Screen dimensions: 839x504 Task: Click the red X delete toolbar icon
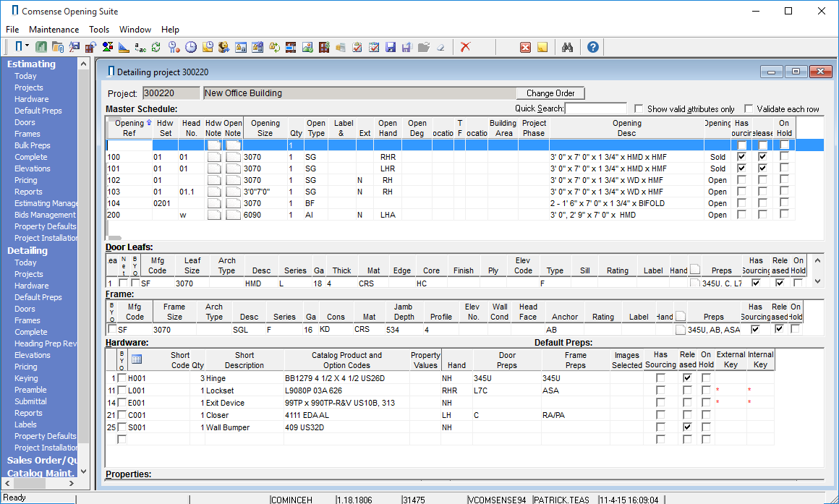[466, 47]
